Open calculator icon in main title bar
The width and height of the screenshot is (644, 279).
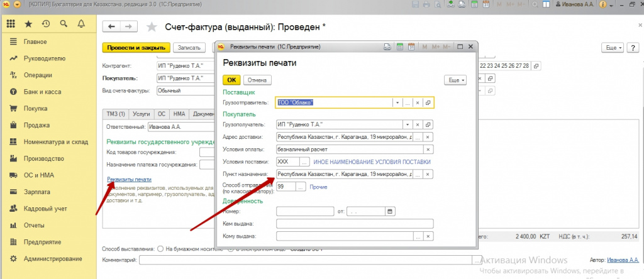tap(474, 5)
